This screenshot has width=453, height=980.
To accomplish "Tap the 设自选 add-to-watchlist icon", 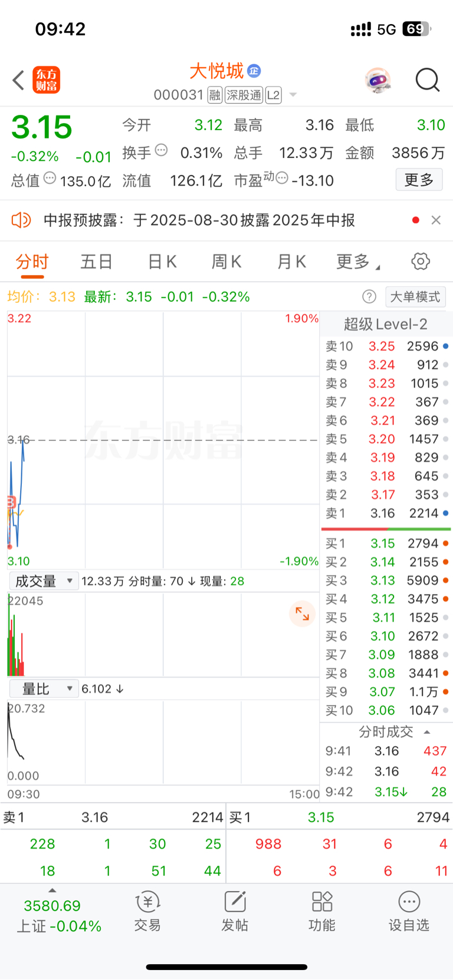I will click(x=409, y=911).
